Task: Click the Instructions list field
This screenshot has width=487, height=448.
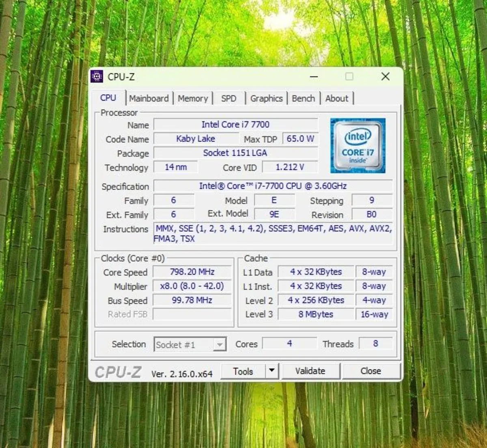Action: [273, 234]
